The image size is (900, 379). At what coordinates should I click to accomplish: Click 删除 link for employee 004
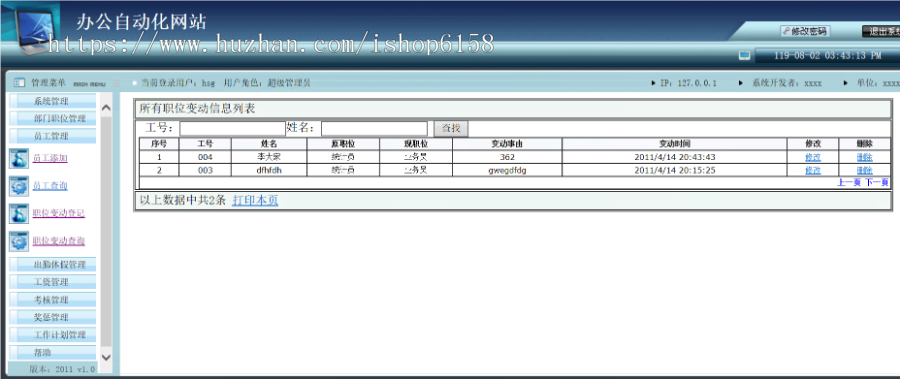point(864,157)
